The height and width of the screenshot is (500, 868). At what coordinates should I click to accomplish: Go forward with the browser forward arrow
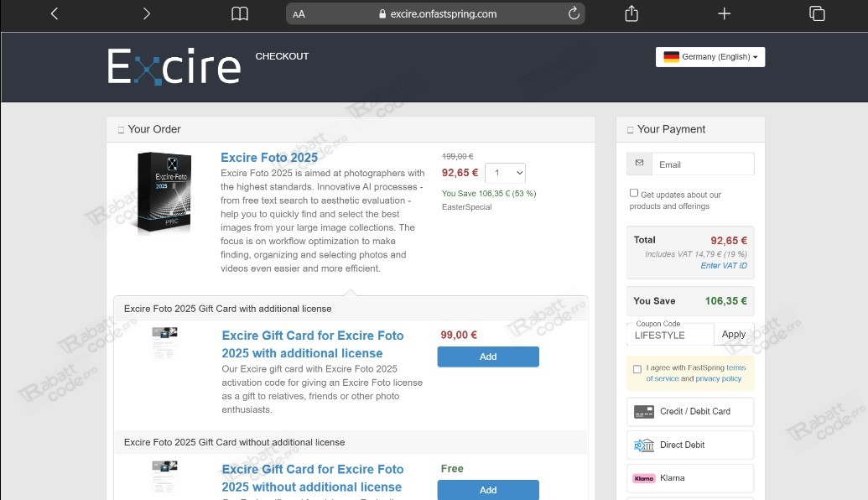[146, 14]
